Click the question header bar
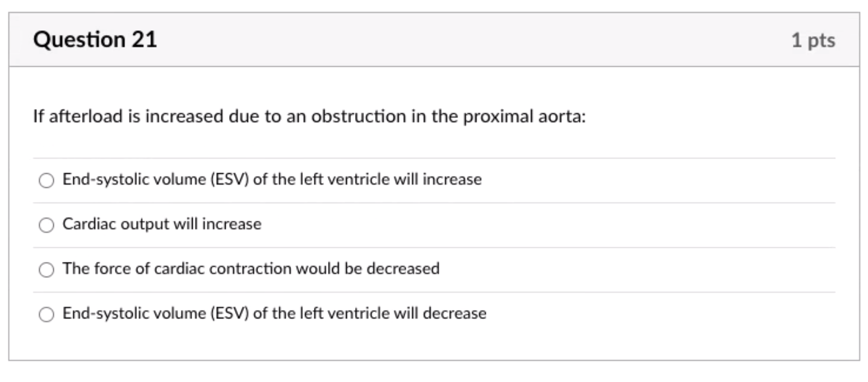The height and width of the screenshot is (382, 868). click(x=433, y=39)
